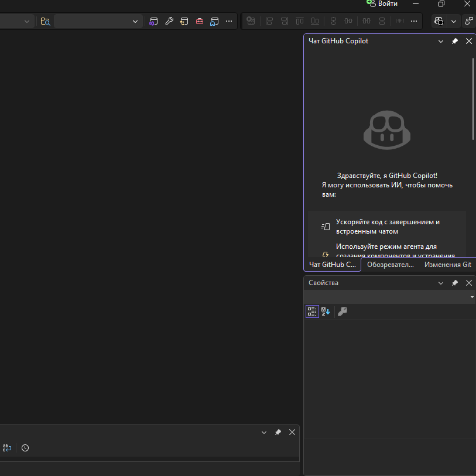Open the GitHub Copilot badge icon
The height and width of the screenshot is (476, 476).
pos(439,21)
